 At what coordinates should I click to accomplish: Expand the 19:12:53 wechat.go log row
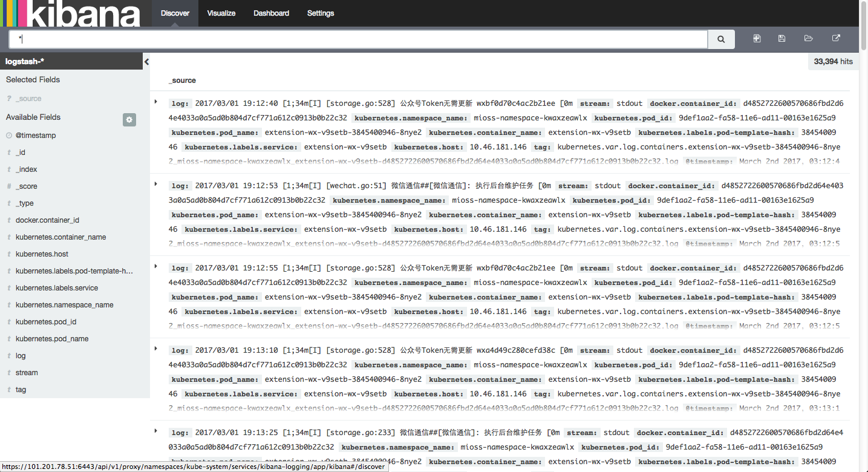156,184
